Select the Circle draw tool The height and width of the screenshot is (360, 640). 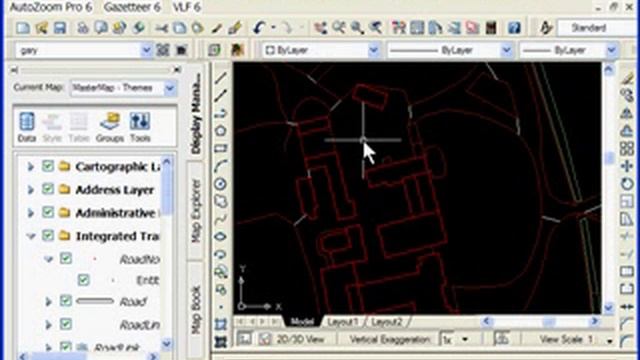pos(221,184)
